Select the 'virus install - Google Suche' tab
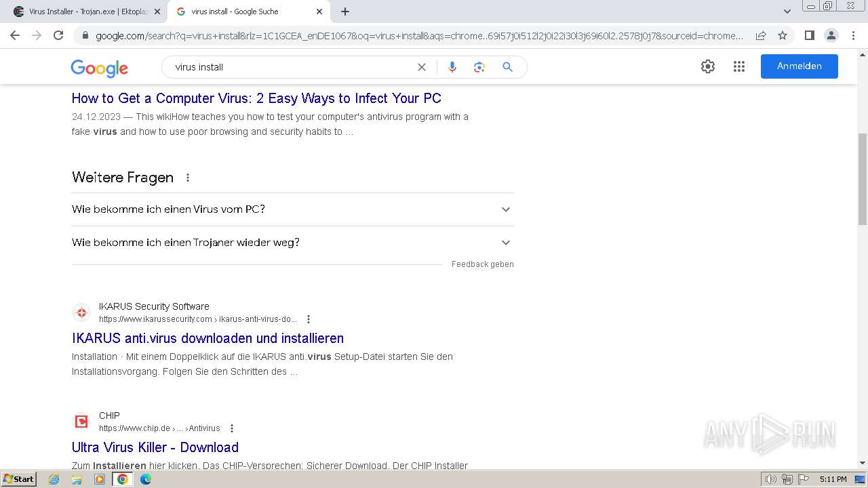This screenshot has width=868, height=488. tap(249, 12)
